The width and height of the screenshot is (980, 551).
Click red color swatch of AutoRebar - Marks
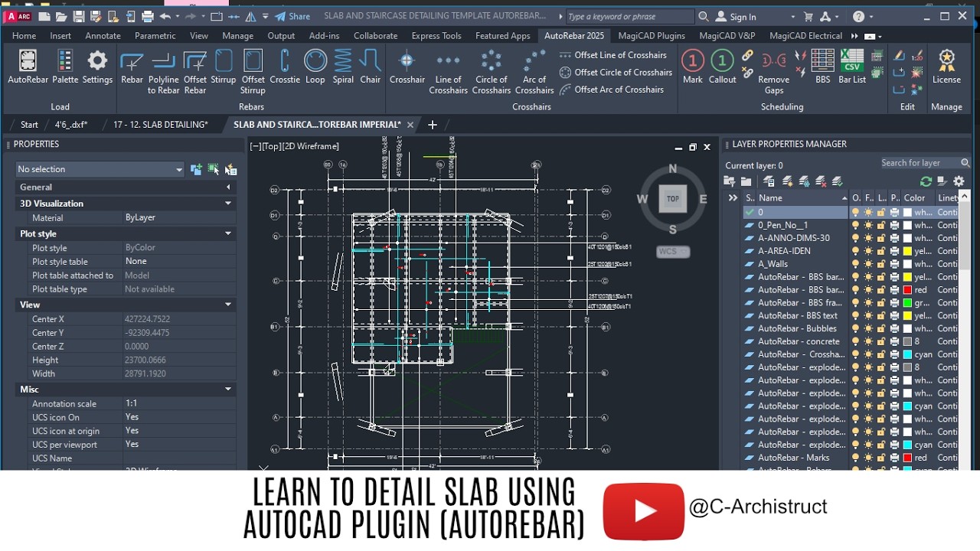907,458
